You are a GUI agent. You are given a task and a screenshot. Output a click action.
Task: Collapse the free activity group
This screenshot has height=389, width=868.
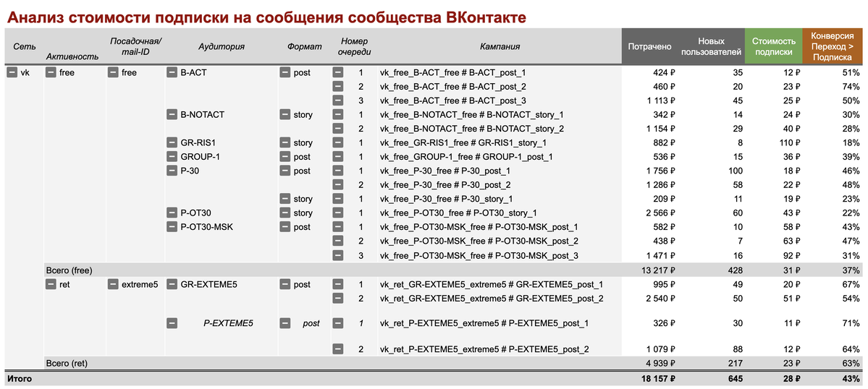[x=51, y=72]
